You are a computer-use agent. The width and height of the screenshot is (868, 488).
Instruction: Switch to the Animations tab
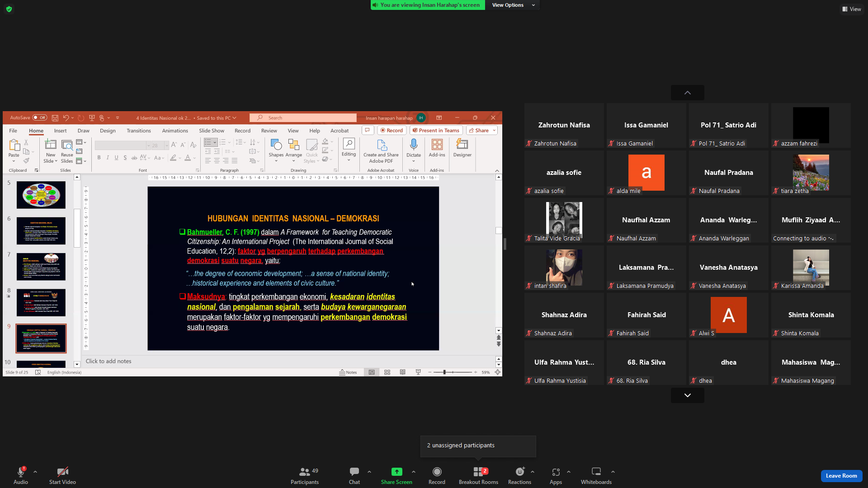point(175,131)
